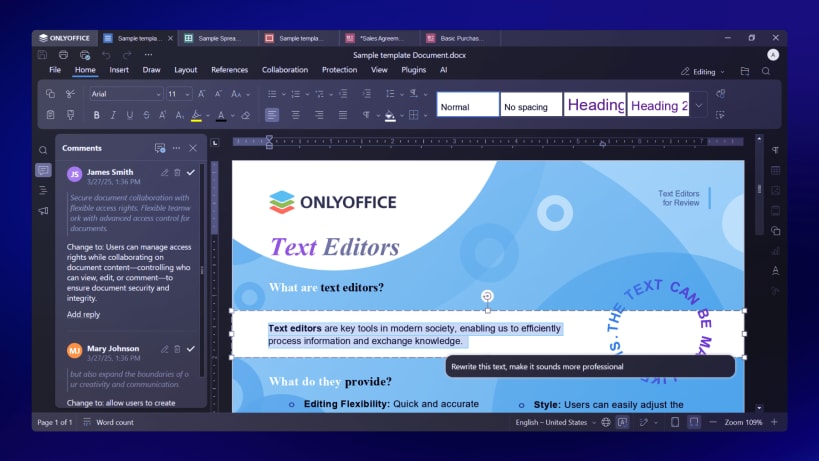Toggle italic formatting
819x461 pixels.
113,115
